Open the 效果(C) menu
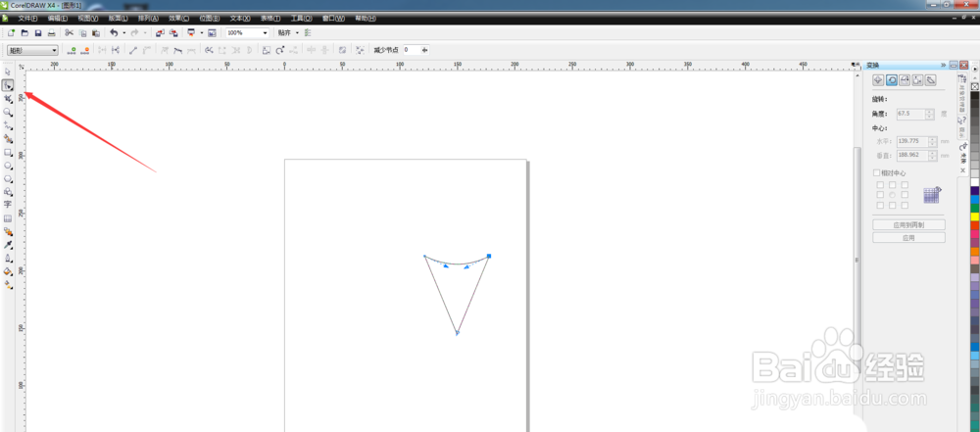The image size is (980, 432). point(178,19)
